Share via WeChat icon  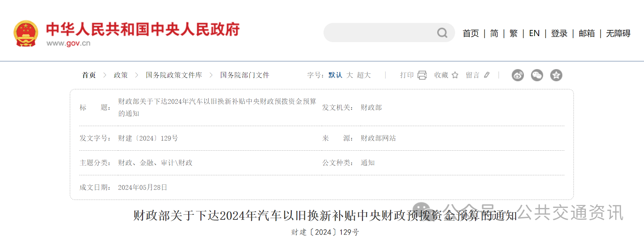click(537, 75)
